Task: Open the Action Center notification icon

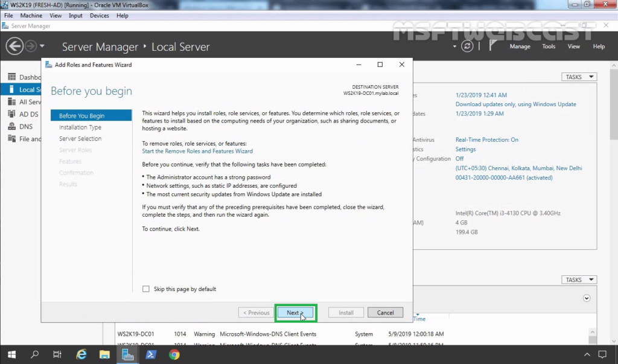Action: pyautogui.click(x=602, y=354)
